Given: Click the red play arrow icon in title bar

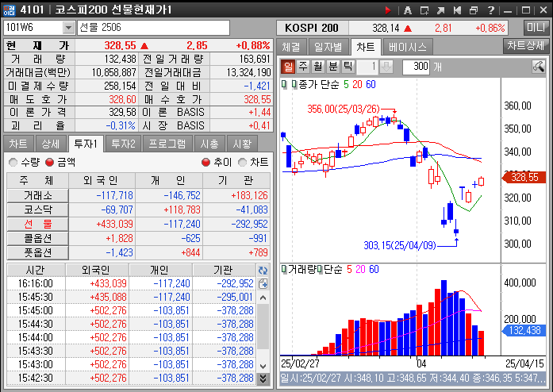Looking at the screenshot, I should coord(388,10).
